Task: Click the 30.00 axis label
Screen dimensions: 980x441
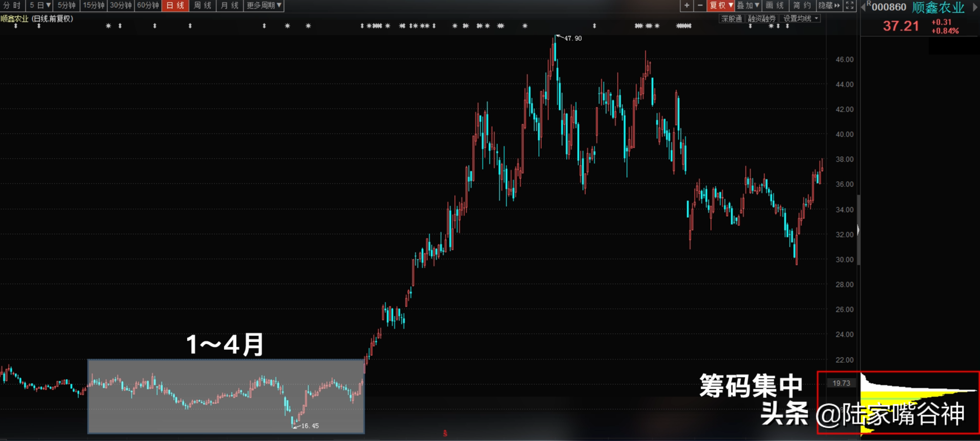Action: [845, 259]
